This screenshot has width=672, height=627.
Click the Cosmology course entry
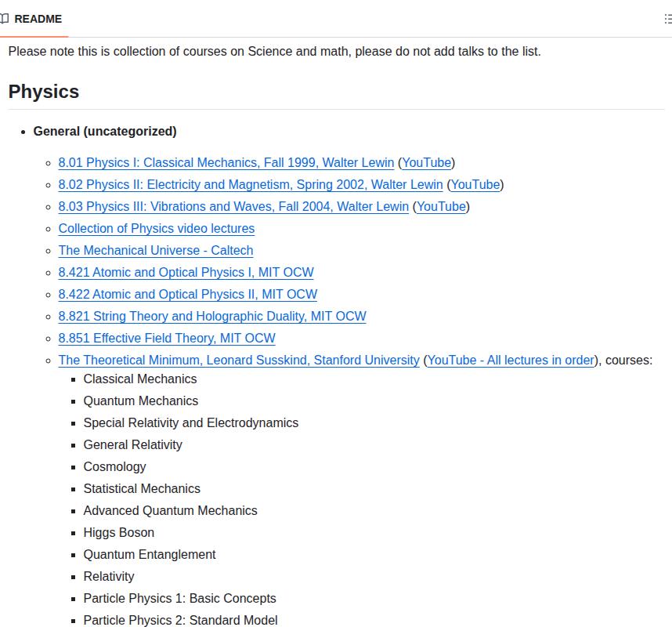115,466
